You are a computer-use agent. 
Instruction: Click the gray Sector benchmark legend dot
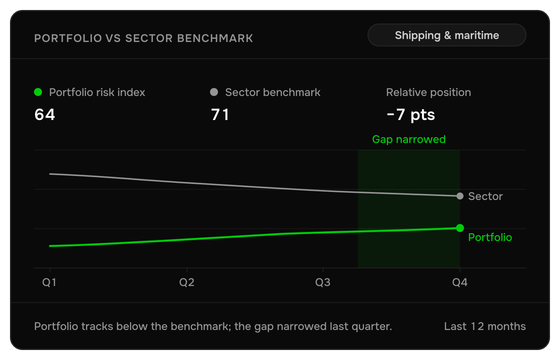(x=214, y=92)
